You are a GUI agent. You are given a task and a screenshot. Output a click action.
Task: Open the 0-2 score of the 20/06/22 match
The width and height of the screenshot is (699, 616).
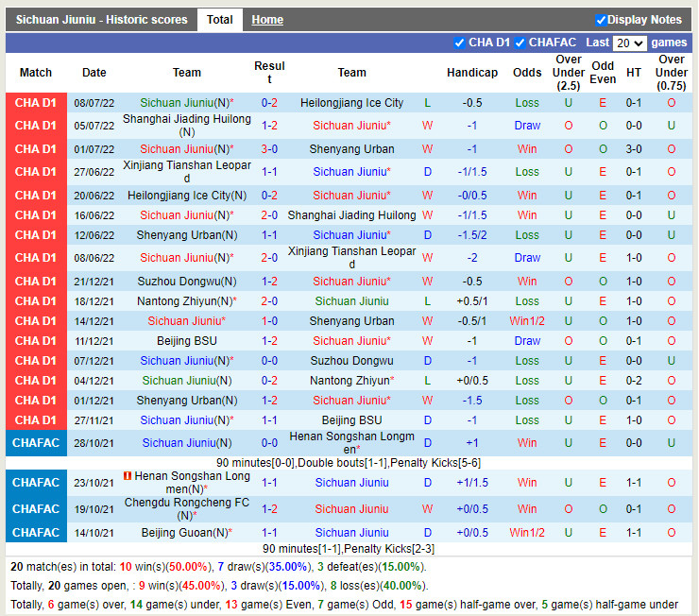tap(269, 196)
